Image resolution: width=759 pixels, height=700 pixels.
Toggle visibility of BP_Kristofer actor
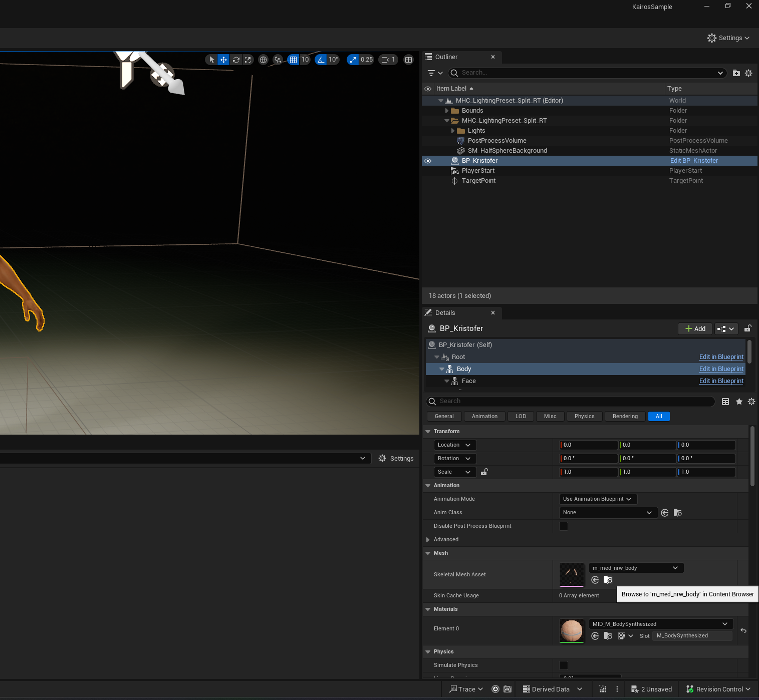tap(428, 161)
